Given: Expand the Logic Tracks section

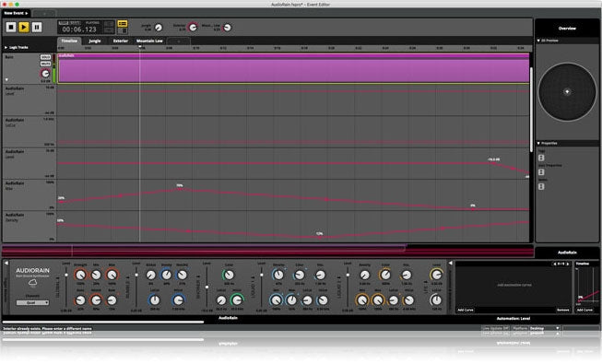Looking at the screenshot, I should pos(6,47).
